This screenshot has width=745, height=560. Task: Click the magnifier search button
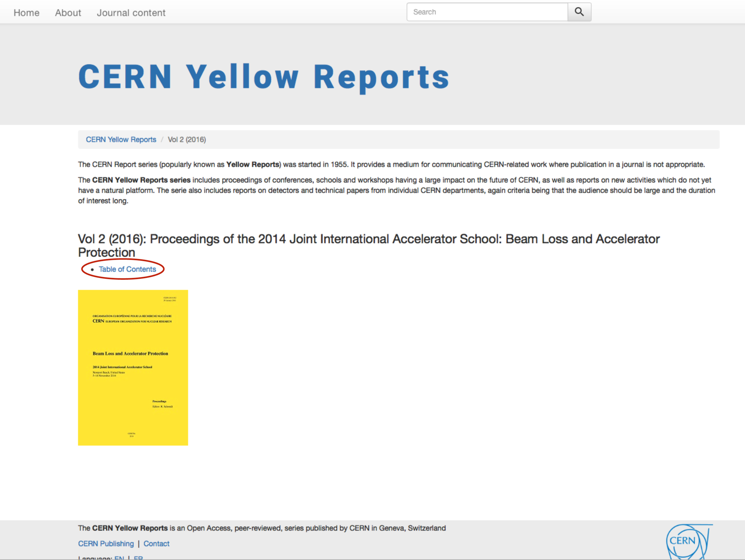[x=579, y=12]
